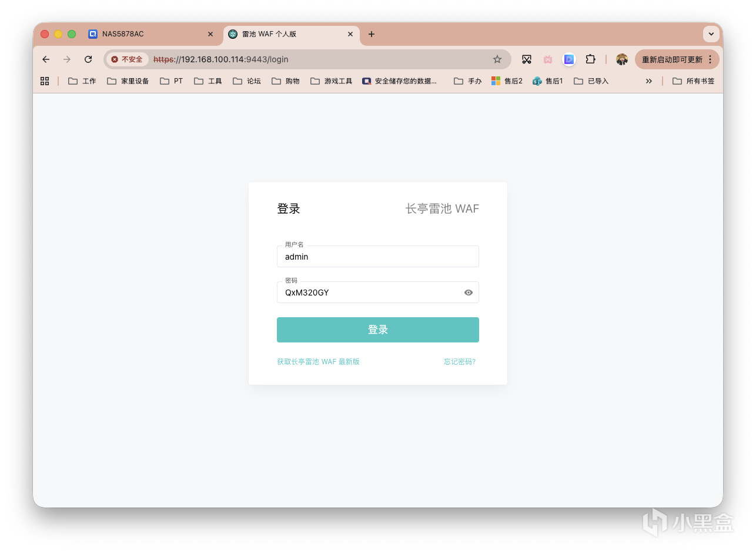Open the scissors screenshot extension
Viewport: 756px width, 551px height.
[x=527, y=59]
